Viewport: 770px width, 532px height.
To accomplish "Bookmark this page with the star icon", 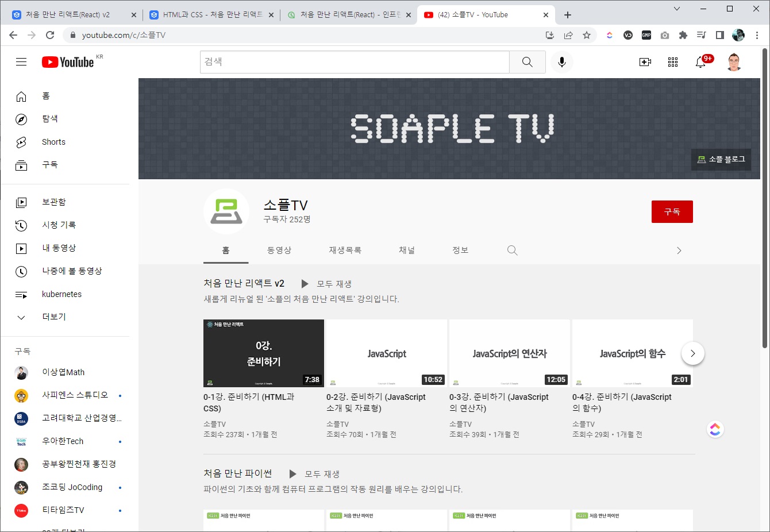I will click(x=587, y=35).
